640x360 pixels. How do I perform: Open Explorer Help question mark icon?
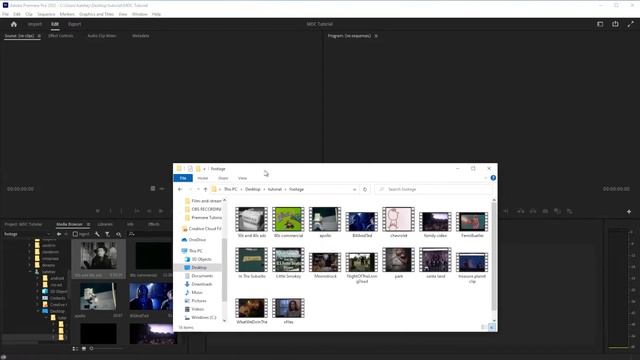click(493, 178)
